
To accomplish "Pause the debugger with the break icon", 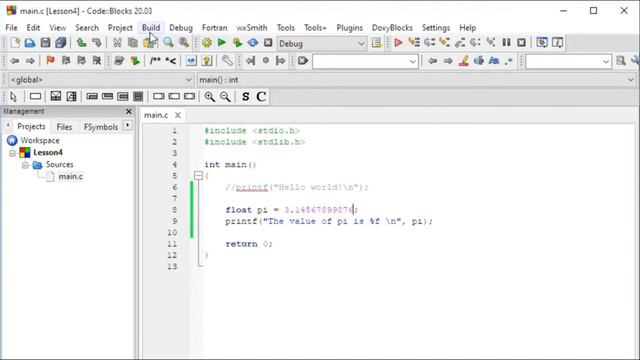I will click(x=506, y=43).
